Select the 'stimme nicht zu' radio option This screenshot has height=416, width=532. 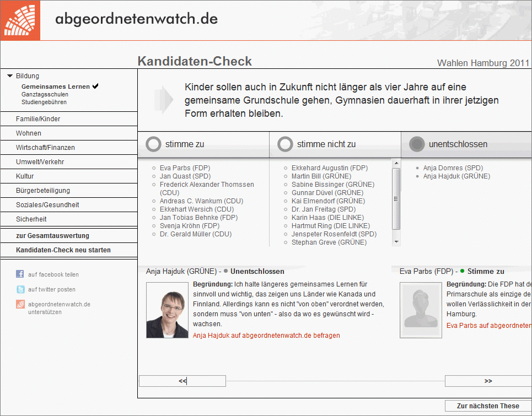coord(285,144)
